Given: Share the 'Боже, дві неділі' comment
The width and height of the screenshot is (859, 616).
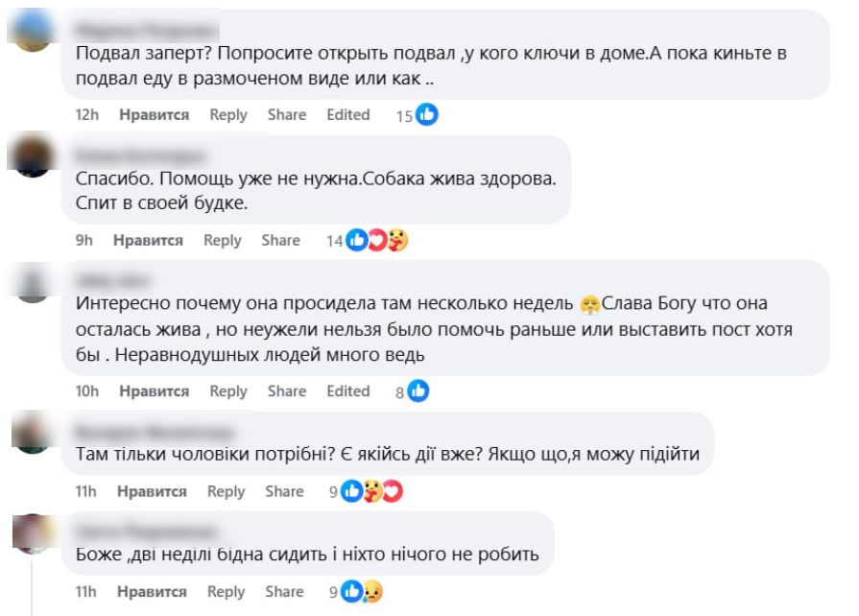Looking at the screenshot, I should pyautogui.click(x=285, y=592).
